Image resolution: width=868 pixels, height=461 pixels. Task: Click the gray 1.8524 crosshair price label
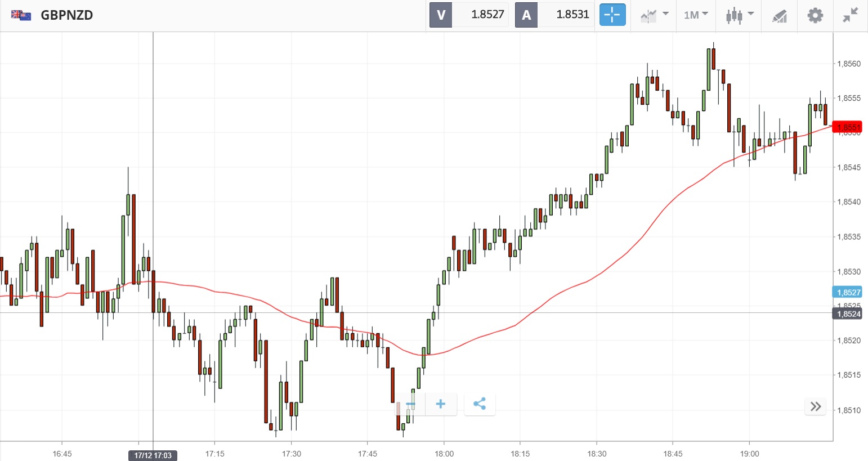[847, 314]
